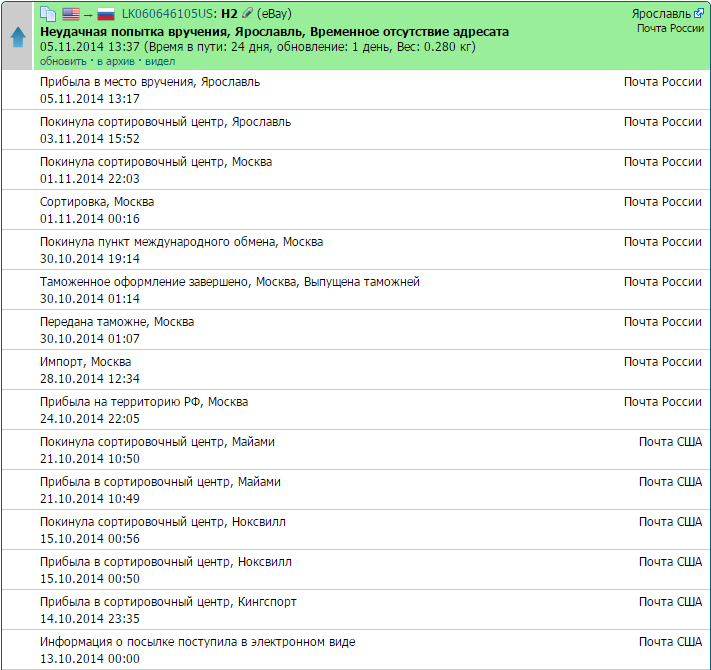Image resolution: width=711 pixels, height=670 pixels.
Task: Click the Импорт, Москва event entry
Action: tap(85, 362)
